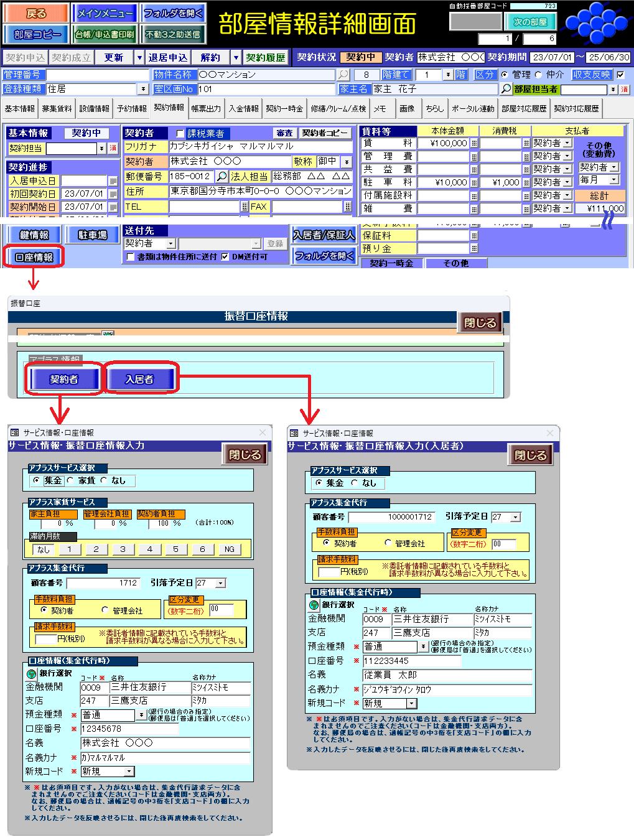Click the 銀行選択 globe icon in the 入居者 dialog
Image resolution: width=634 pixels, height=840 pixels.
pyautogui.click(x=314, y=605)
